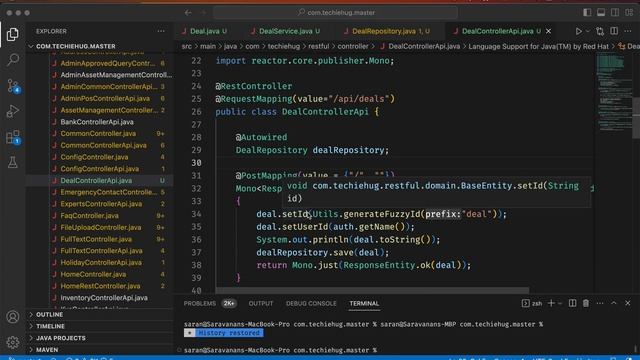
Task: Open the Problems panel tab
Action: pyautogui.click(x=200, y=304)
